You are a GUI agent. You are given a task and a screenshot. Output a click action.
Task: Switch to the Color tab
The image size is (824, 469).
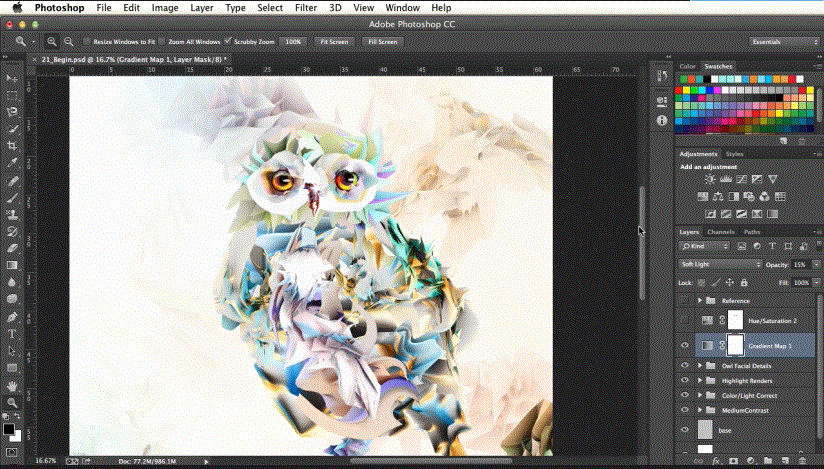tap(687, 66)
